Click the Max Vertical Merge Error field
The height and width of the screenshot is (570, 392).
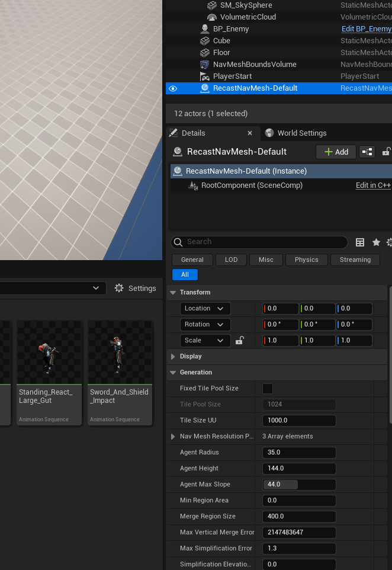299,533
